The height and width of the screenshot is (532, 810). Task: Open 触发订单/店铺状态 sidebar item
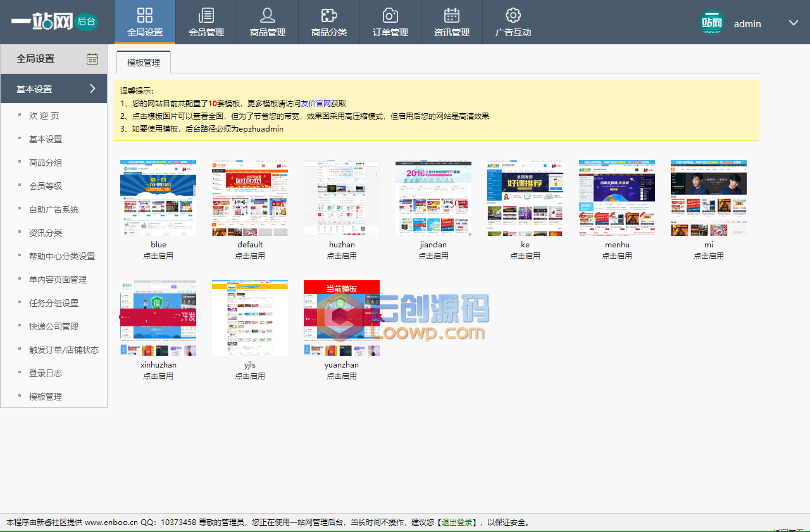click(x=64, y=350)
